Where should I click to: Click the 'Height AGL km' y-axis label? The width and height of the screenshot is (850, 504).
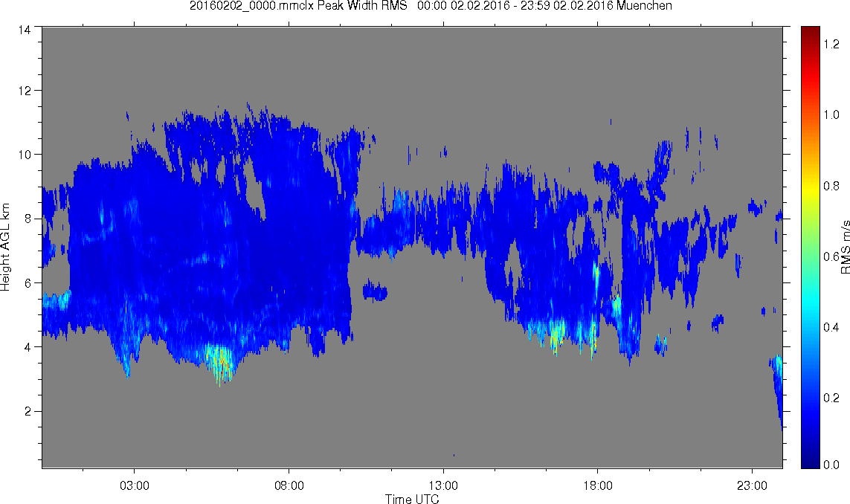click(5, 247)
